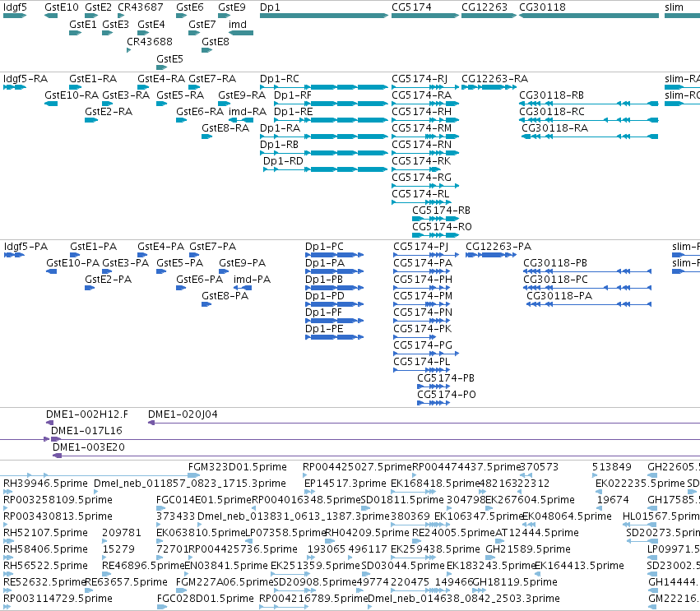700x611 pixels.
Task: Select CR43688 gene label
Action: (150, 41)
